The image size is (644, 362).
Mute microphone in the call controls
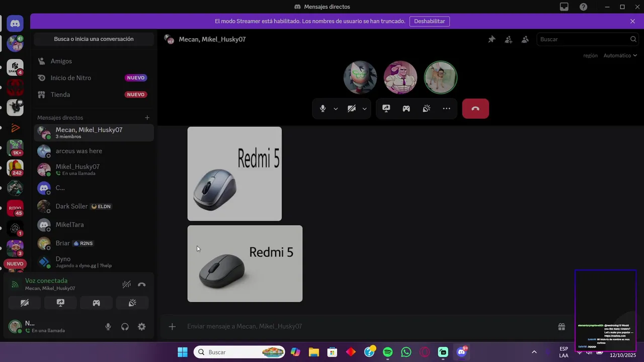323,109
